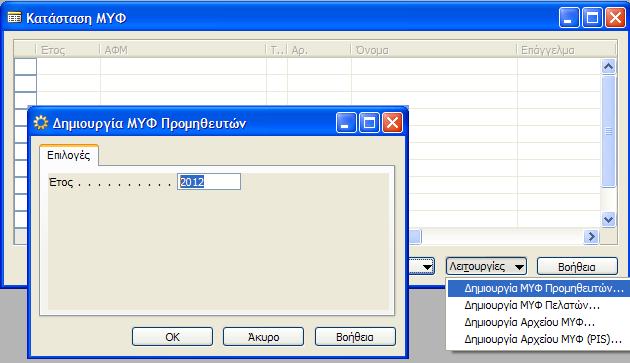Close the Κατάσταση ΜΥΦ window
The image size is (630, 363).
(x=615, y=18)
